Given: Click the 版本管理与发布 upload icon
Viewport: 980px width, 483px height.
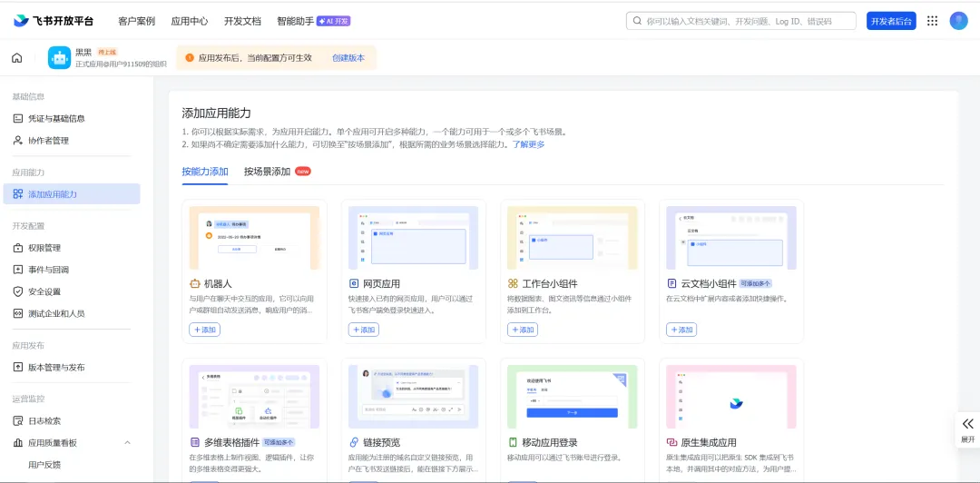Looking at the screenshot, I should click(18, 368).
